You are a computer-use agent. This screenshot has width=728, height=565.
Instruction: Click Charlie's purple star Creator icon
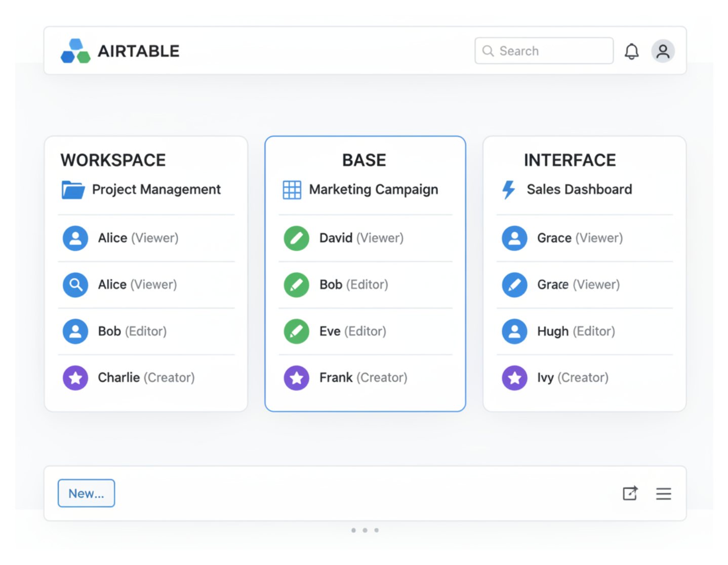click(75, 378)
